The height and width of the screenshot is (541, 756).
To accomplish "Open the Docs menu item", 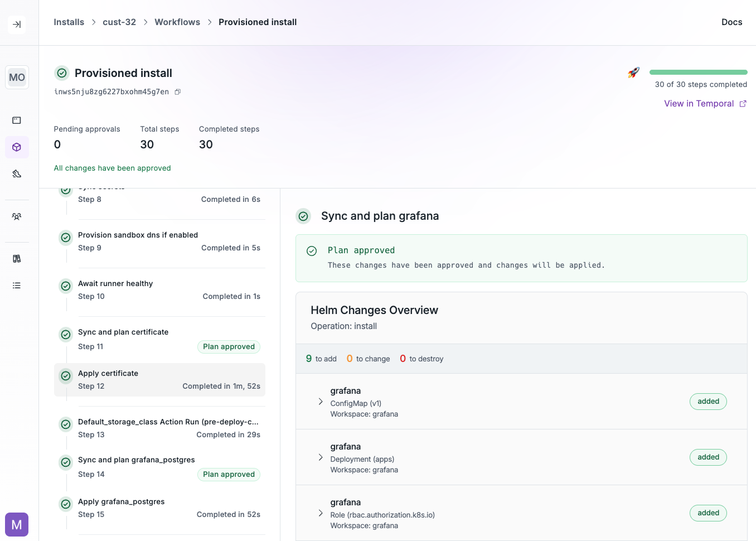I will (731, 22).
